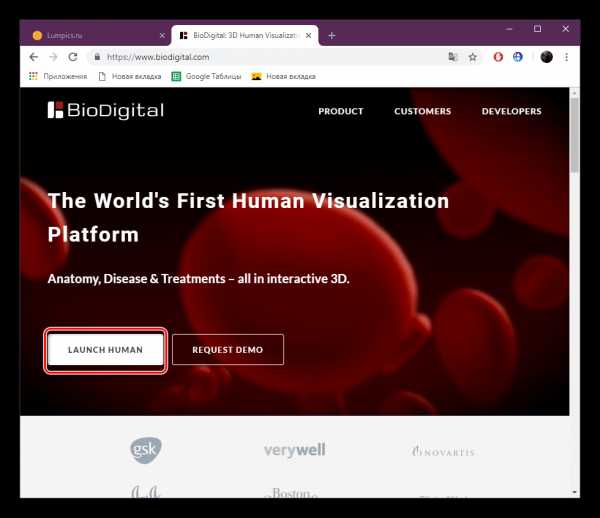Click the translate page icon in address bar

pos(453,57)
